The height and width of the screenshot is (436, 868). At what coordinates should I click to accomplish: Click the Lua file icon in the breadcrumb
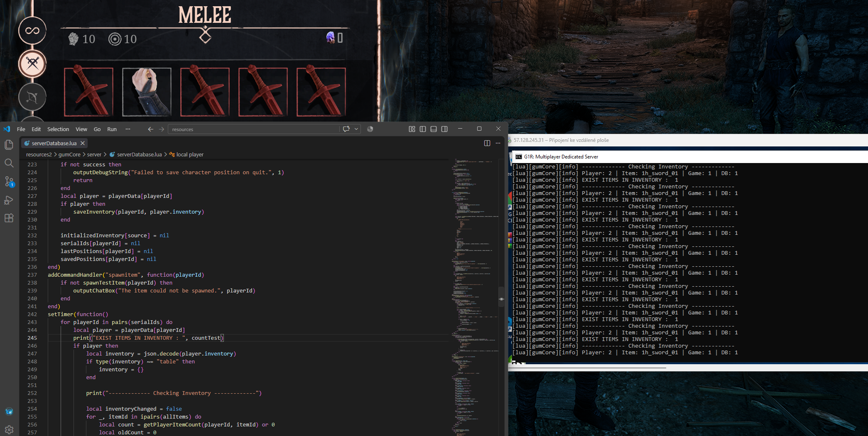[x=112, y=154]
